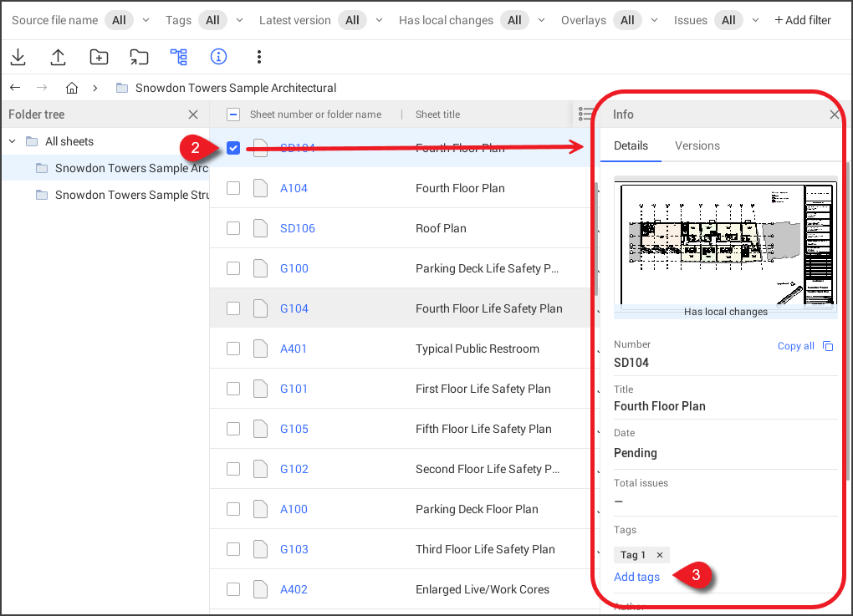The height and width of the screenshot is (616, 853).
Task: Switch to the Versions tab
Action: (697, 145)
